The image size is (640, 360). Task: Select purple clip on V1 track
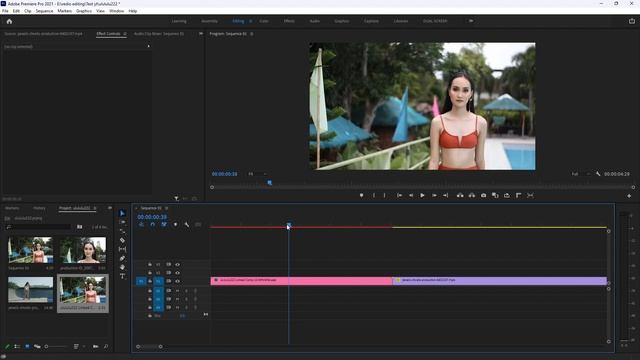pyautogui.click(x=500, y=280)
